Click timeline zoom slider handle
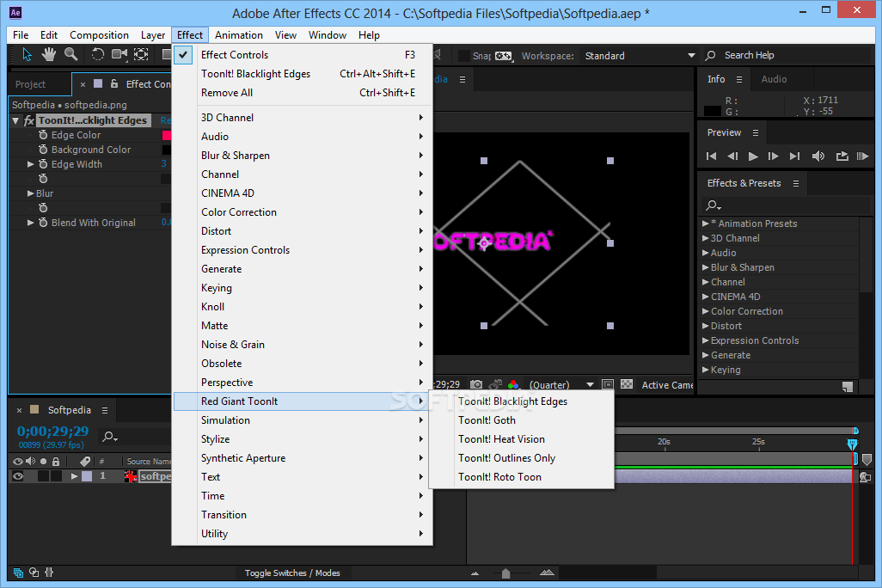This screenshot has height=588, width=882. (505, 573)
